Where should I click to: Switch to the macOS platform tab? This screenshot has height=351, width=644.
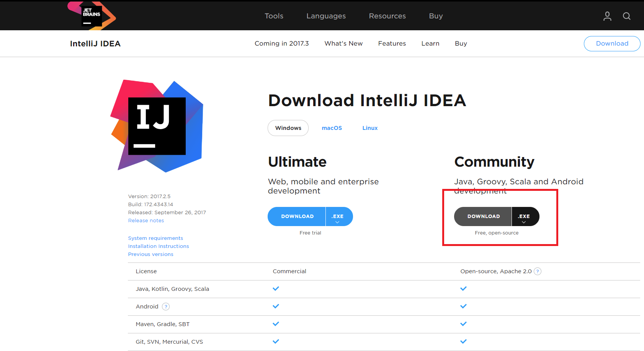[x=332, y=128]
